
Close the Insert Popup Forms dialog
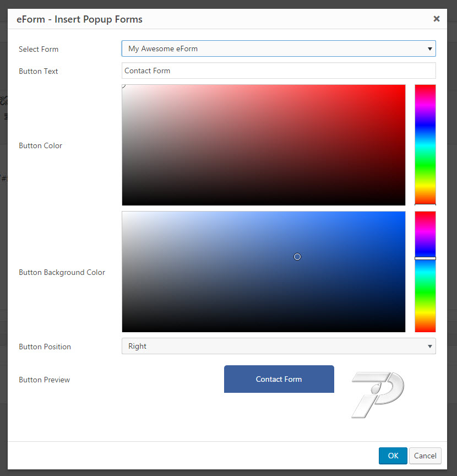[x=437, y=19]
